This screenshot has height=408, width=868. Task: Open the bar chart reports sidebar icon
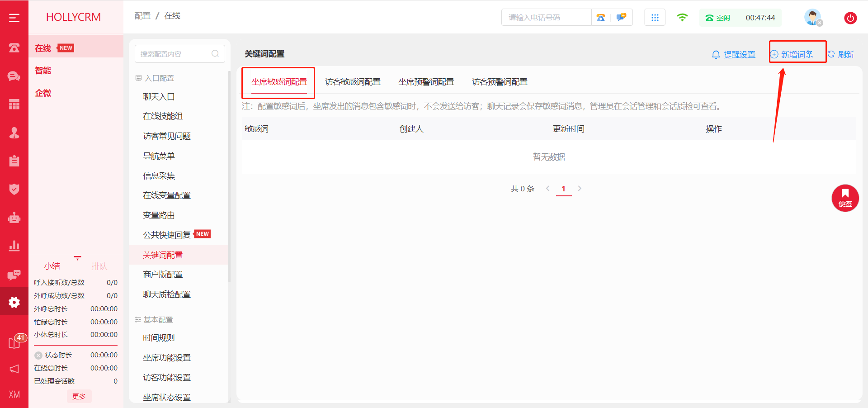(14, 246)
